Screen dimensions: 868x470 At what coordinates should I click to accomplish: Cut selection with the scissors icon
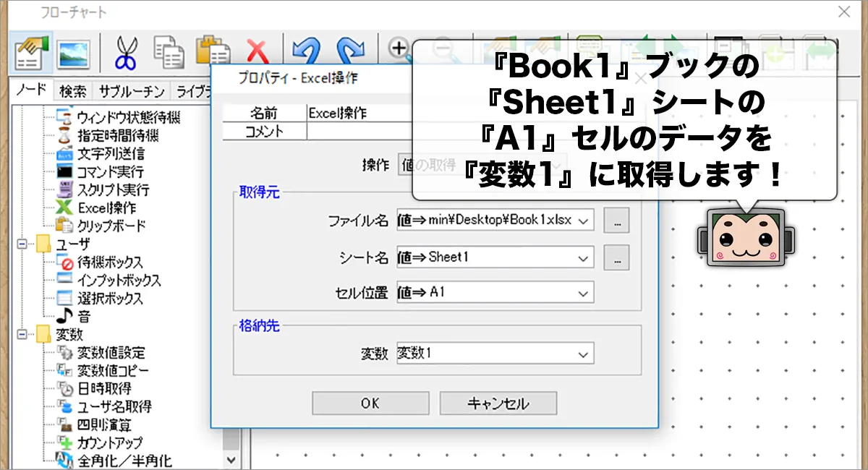[125, 53]
